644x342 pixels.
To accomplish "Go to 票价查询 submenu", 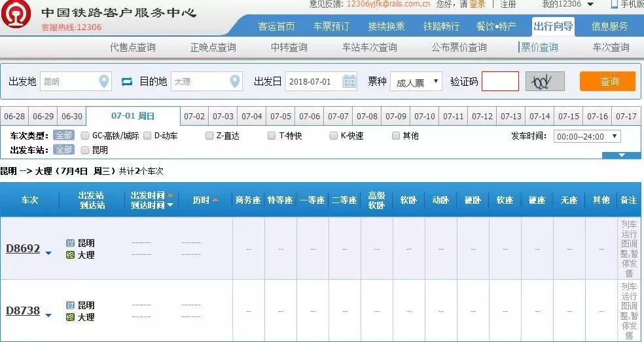I will (539, 48).
